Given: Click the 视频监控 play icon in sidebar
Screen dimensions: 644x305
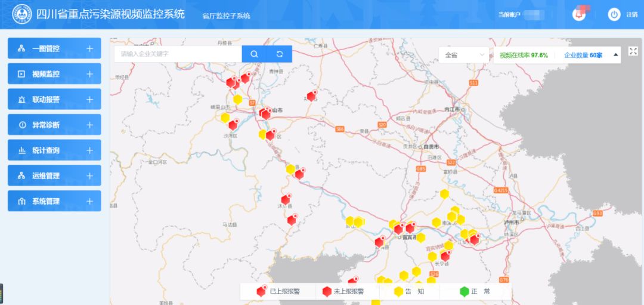Looking at the screenshot, I should (21, 74).
